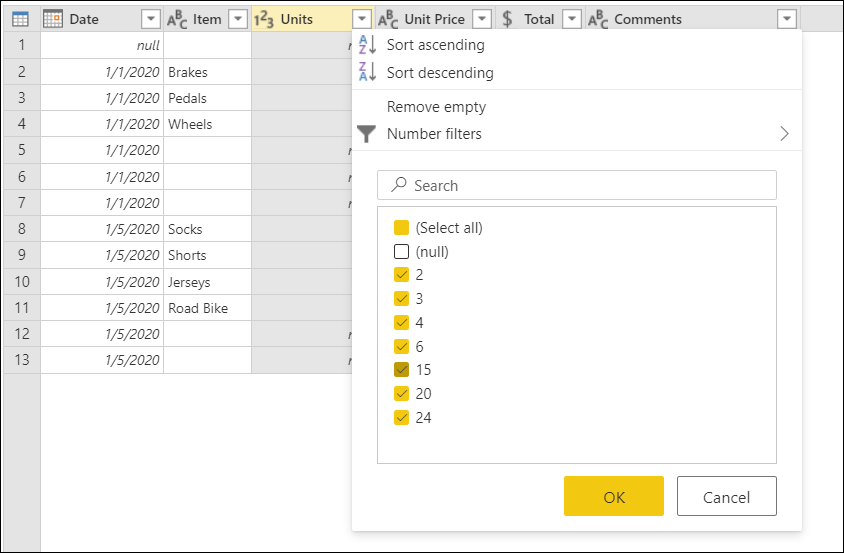Click the magnifier icon in Search box
Viewport: 844px width, 553px height.
point(398,185)
